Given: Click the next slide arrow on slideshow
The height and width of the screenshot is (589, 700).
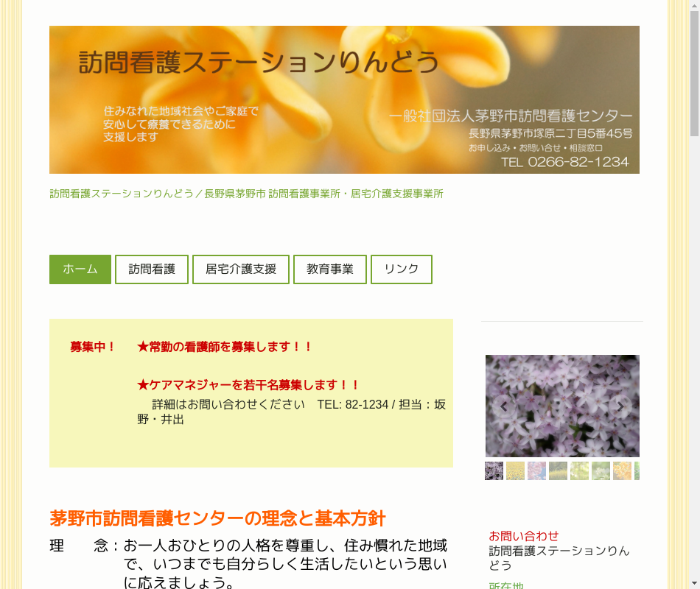Looking at the screenshot, I should point(620,406).
